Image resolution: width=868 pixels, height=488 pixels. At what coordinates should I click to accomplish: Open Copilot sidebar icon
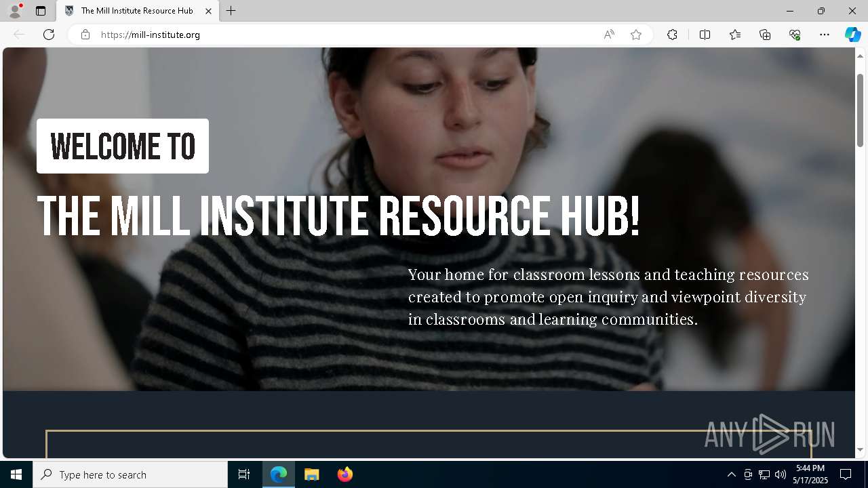(x=852, y=35)
